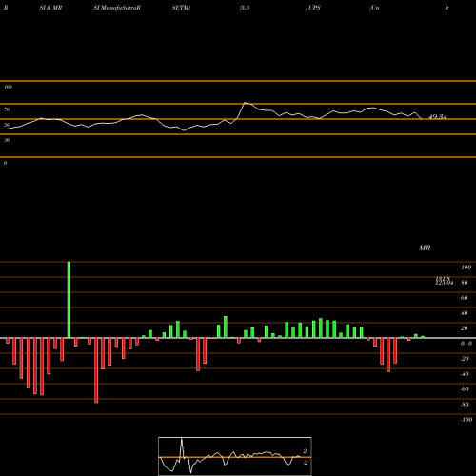Click the 'SI MunafaSutraR' header label
The height and width of the screenshot is (476, 476).
(x=117, y=8)
